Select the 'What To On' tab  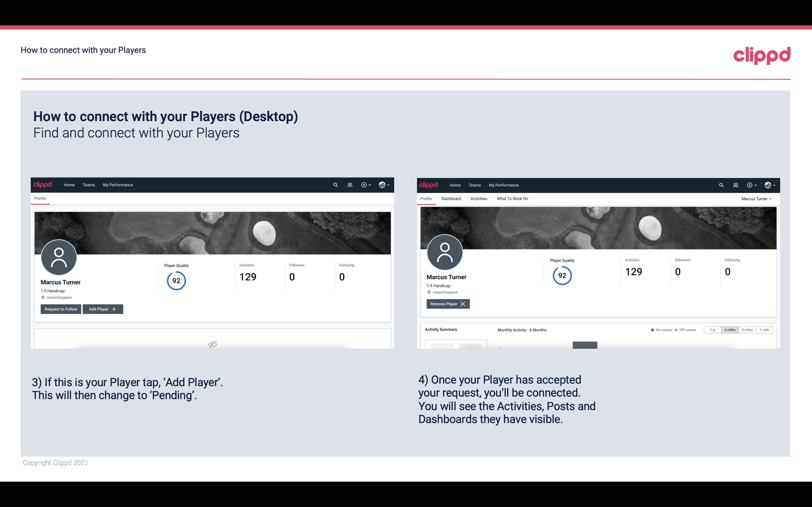tap(512, 198)
